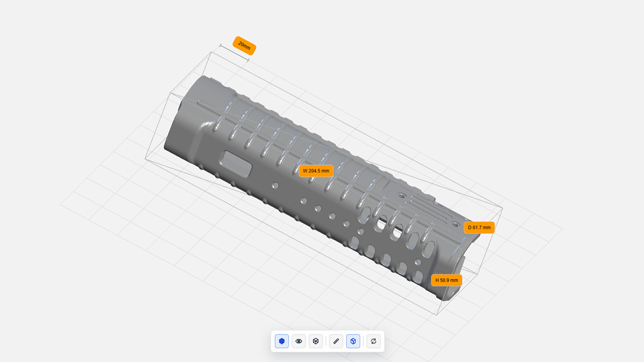
Task: Click the 20mm scale label
Action: [244, 46]
